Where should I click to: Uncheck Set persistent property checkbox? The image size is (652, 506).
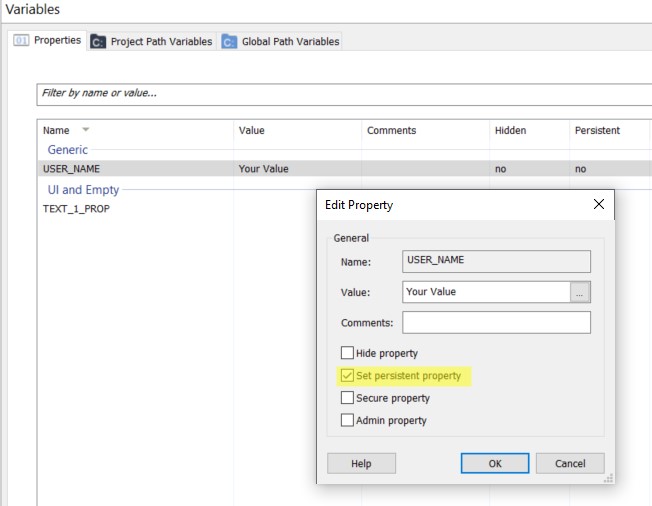(347, 376)
